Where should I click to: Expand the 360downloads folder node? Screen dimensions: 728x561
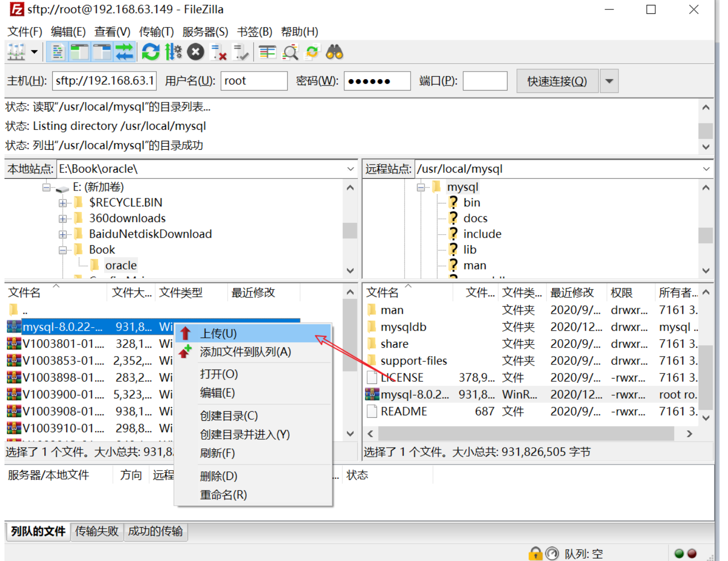[x=63, y=219]
